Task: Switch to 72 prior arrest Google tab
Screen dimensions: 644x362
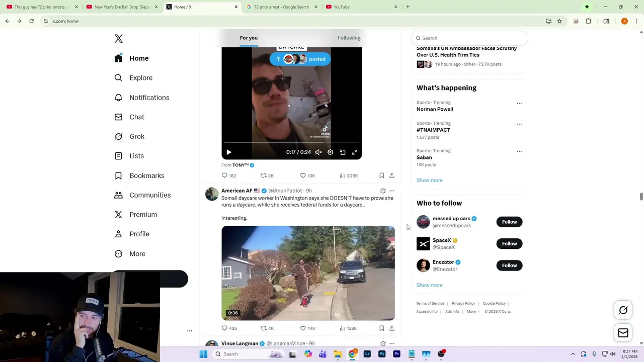Action: tap(282, 7)
